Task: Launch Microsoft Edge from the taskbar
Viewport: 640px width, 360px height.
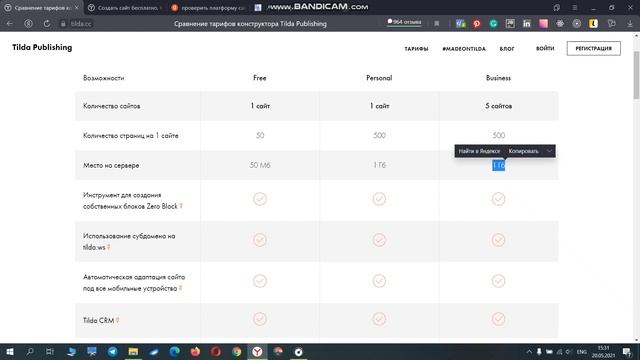Action: pos(174,351)
